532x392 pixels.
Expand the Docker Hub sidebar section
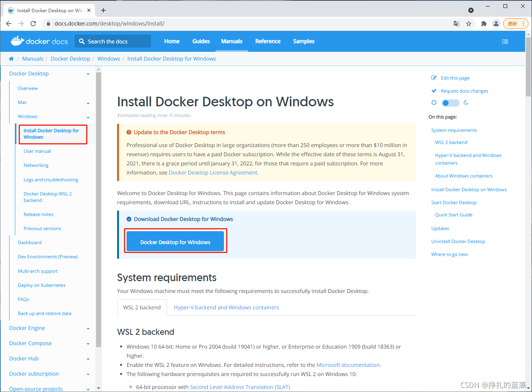pos(88,359)
